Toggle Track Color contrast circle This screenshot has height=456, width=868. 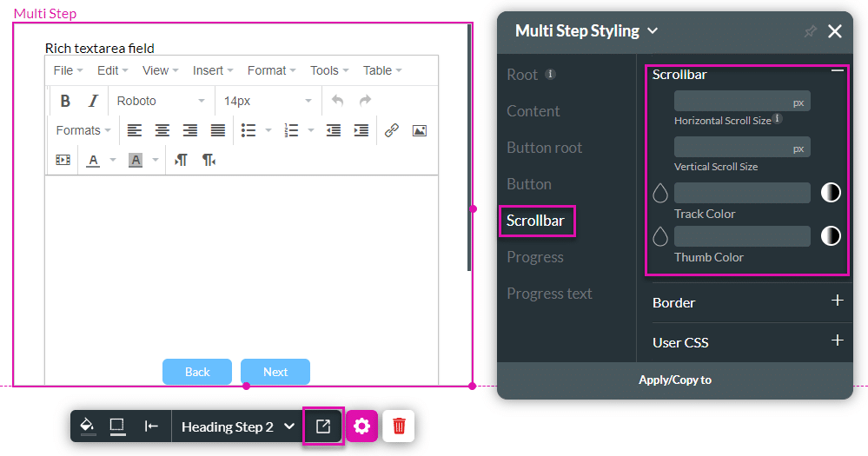point(831,193)
